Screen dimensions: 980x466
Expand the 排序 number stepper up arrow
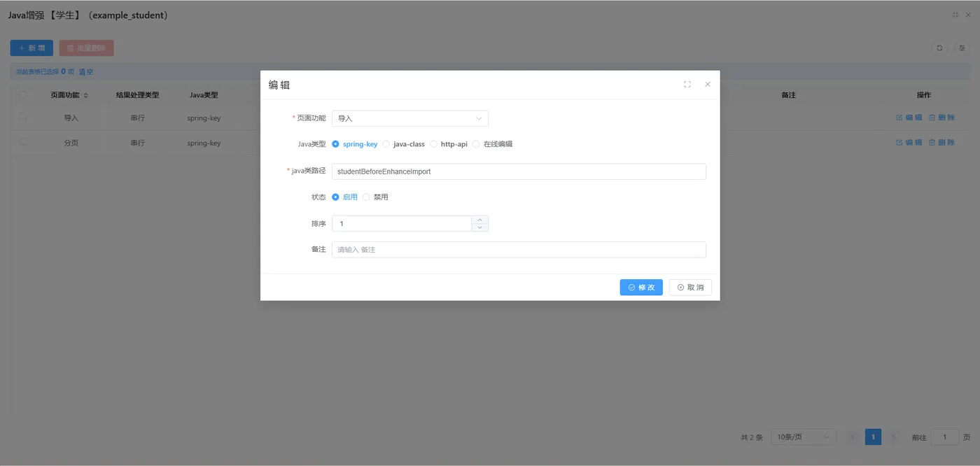point(480,218)
